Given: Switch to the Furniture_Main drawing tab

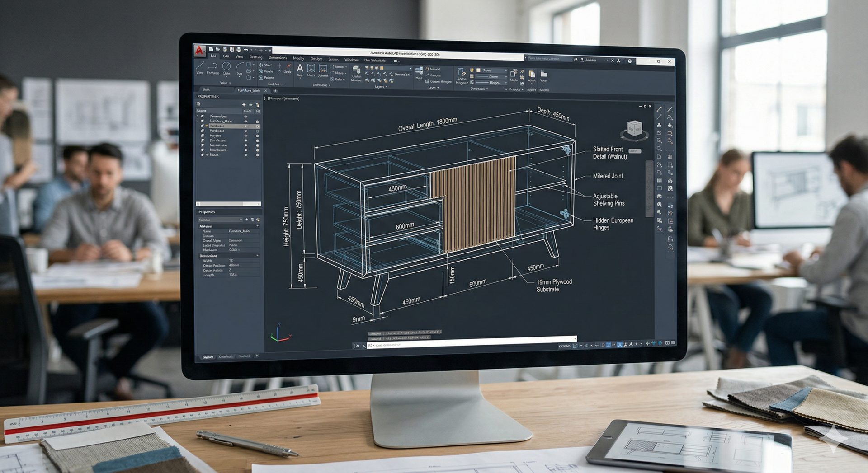Looking at the screenshot, I should tap(248, 90).
